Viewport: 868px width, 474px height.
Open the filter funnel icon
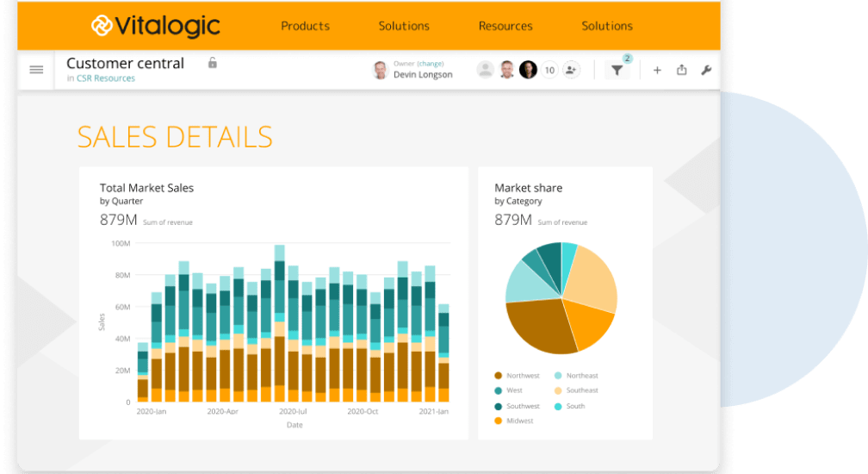click(x=617, y=71)
